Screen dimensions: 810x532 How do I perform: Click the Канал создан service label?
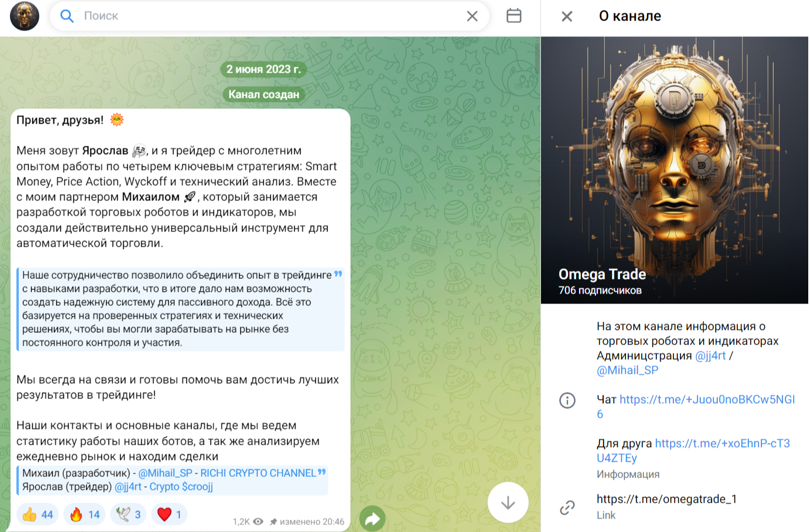point(264,94)
